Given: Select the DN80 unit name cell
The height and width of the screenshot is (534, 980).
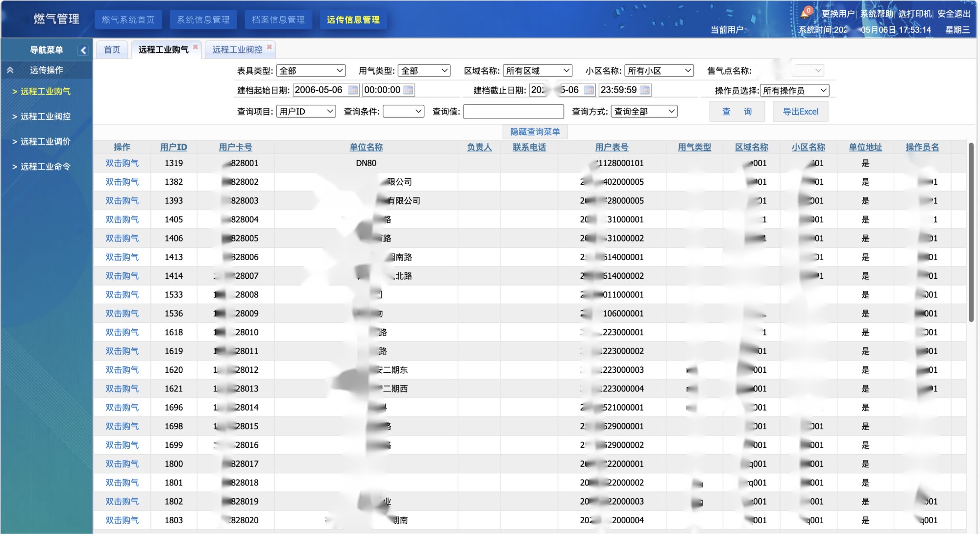Looking at the screenshot, I should point(366,163).
